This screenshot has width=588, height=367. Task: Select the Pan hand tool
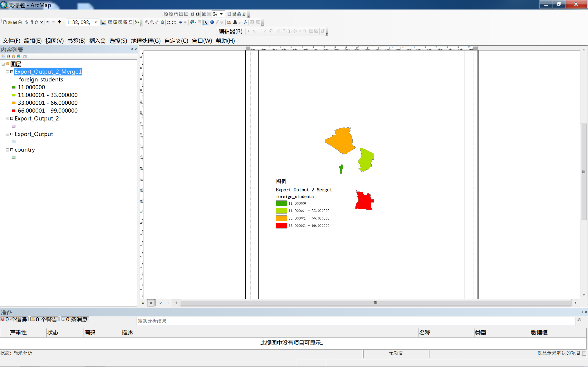(x=157, y=22)
